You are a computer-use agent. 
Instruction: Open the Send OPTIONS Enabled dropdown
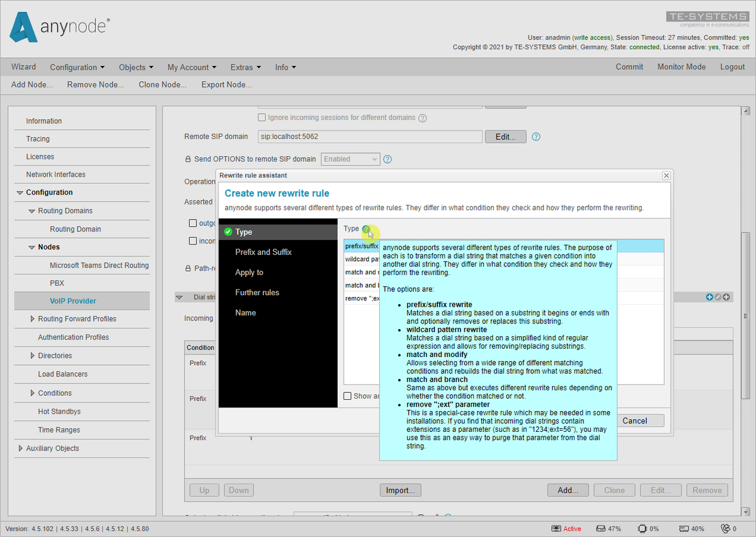350,159
